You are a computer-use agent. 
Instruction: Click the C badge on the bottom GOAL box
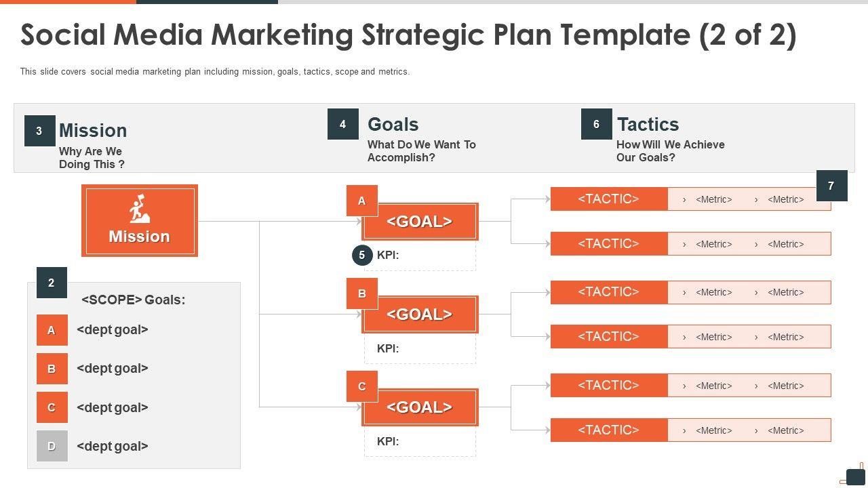(362, 386)
